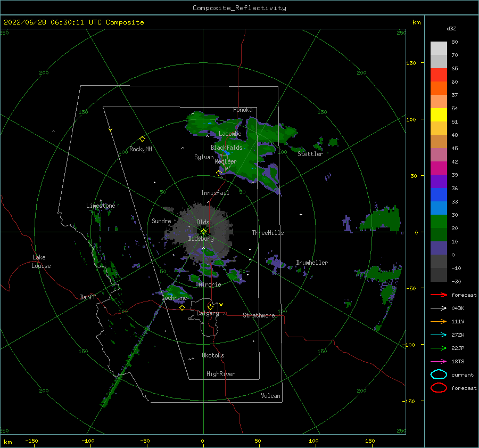
Task: Click the Sylvan label
Action: [x=204, y=157]
